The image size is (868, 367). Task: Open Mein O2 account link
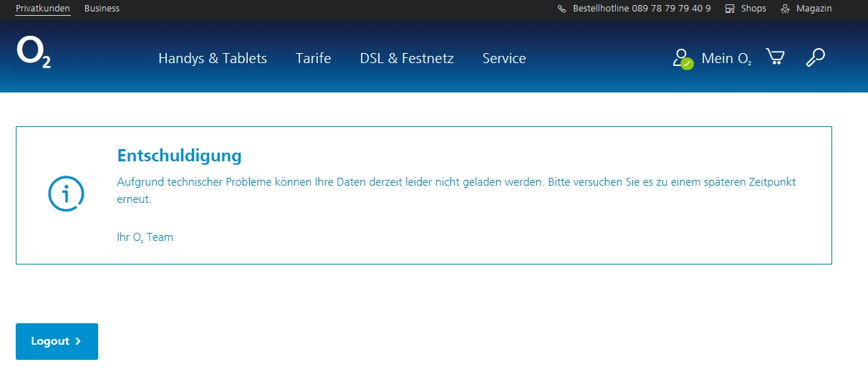(726, 59)
